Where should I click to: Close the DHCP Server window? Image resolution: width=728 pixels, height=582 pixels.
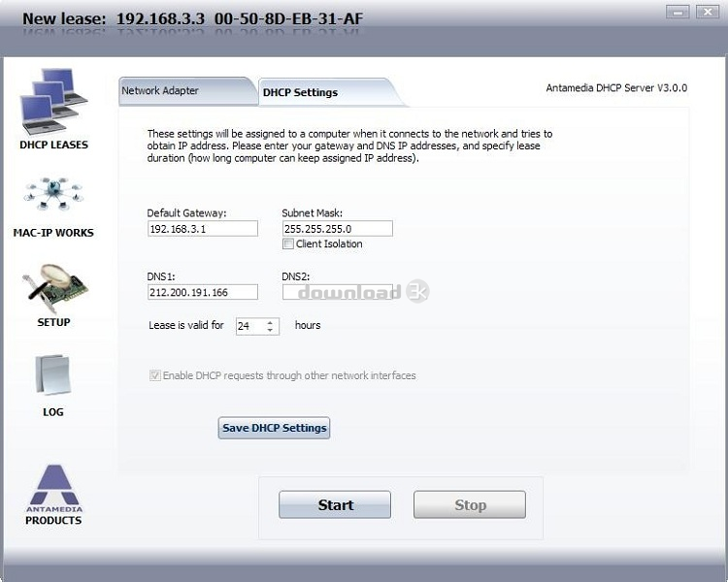click(x=708, y=12)
